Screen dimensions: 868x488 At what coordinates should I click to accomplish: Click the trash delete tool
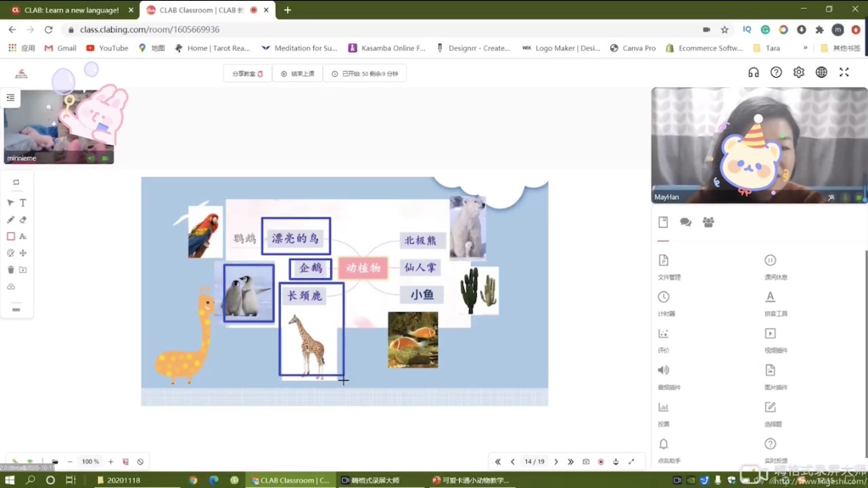(x=11, y=270)
